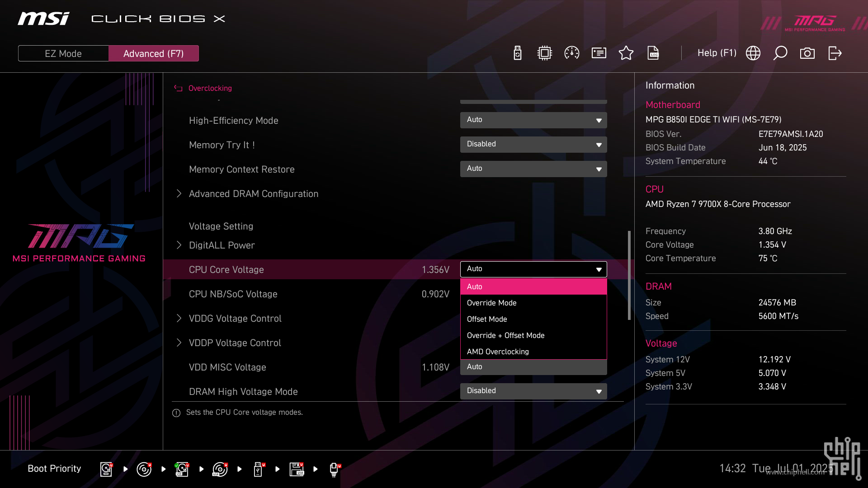Open the language globe icon
Image resolution: width=868 pixels, height=488 pixels.
pyautogui.click(x=753, y=53)
